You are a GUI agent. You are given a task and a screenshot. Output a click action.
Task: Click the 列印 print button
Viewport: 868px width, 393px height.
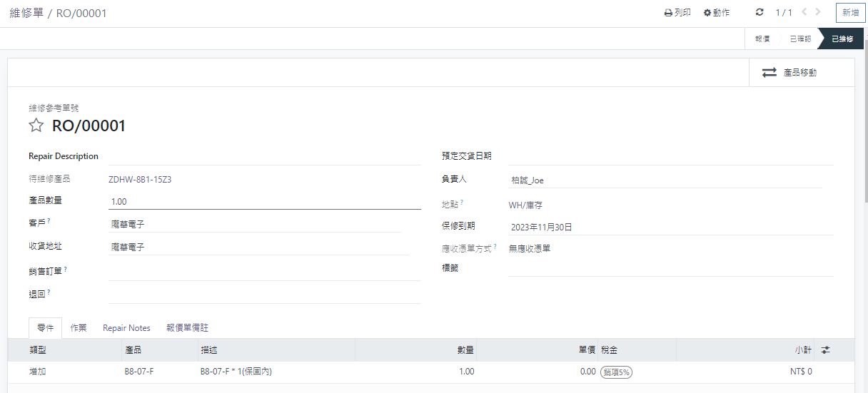tap(677, 13)
